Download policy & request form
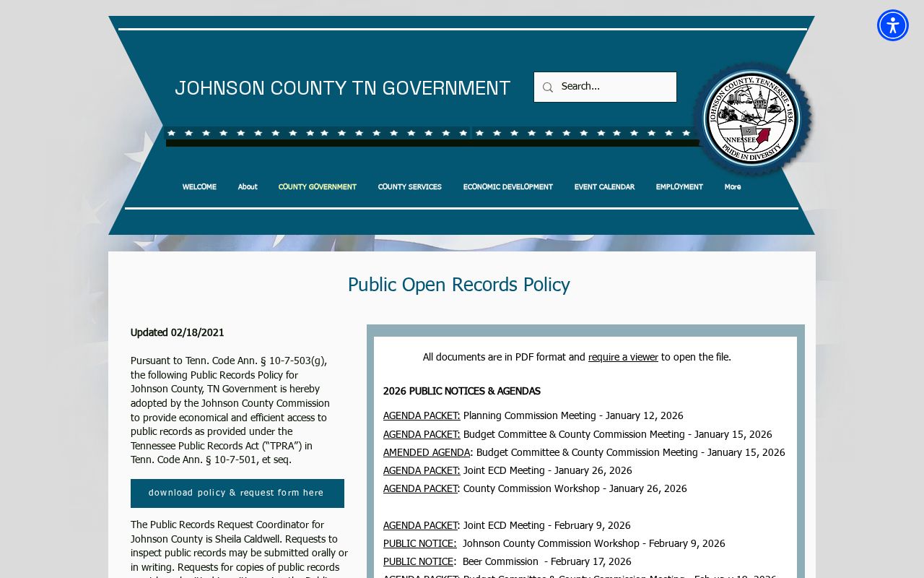924x578 pixels. tap(237, 493)
